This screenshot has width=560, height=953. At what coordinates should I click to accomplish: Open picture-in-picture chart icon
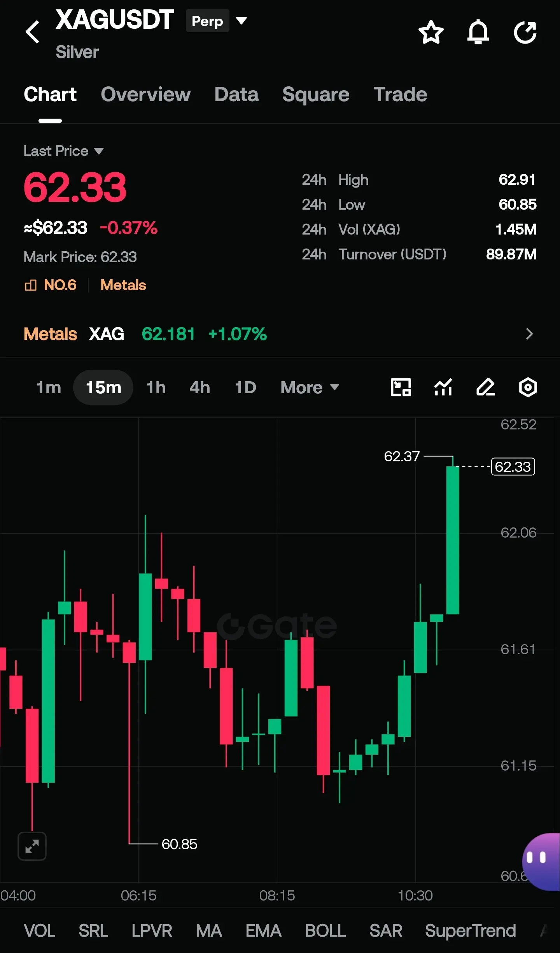[401, 387]
